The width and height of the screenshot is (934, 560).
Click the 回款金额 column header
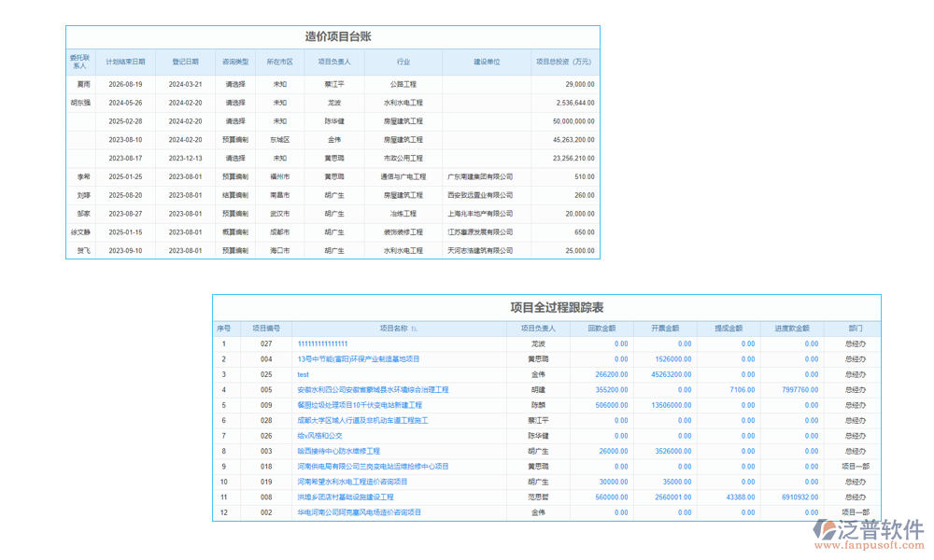point(601,329)
